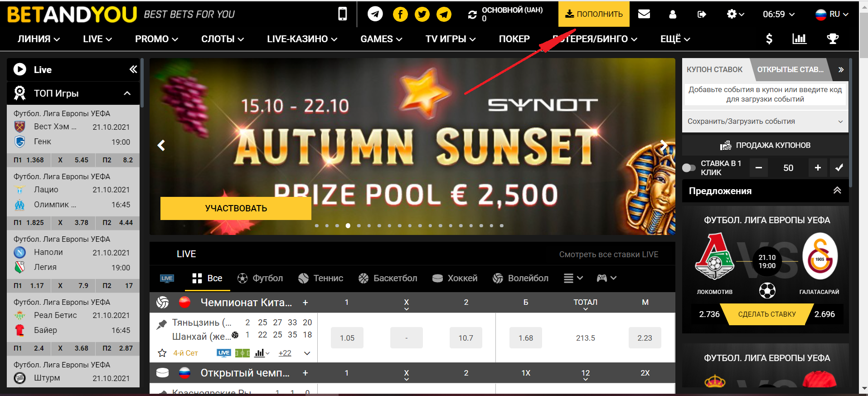Image resolution: width=868 pixels, height=396 pixels.
Task: Select the 1.05 odds cell
Action: (347, 338)
